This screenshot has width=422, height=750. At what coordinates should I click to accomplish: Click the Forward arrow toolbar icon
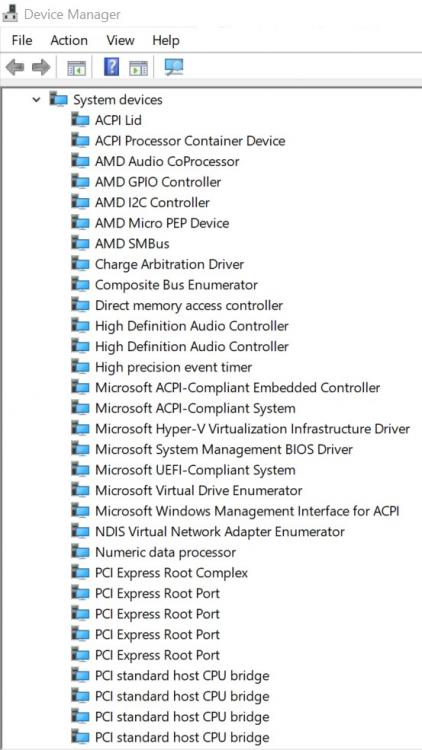point(41,67)
